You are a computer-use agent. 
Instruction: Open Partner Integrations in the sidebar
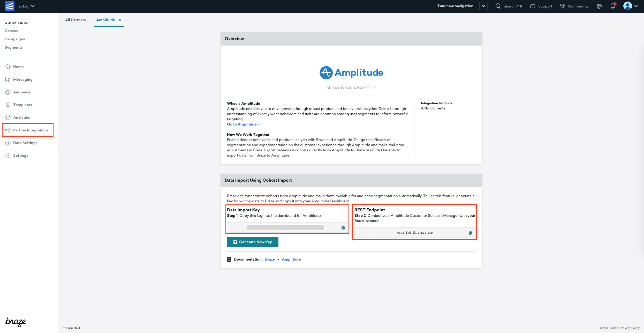pyautogui.click(x=28, y=130)
